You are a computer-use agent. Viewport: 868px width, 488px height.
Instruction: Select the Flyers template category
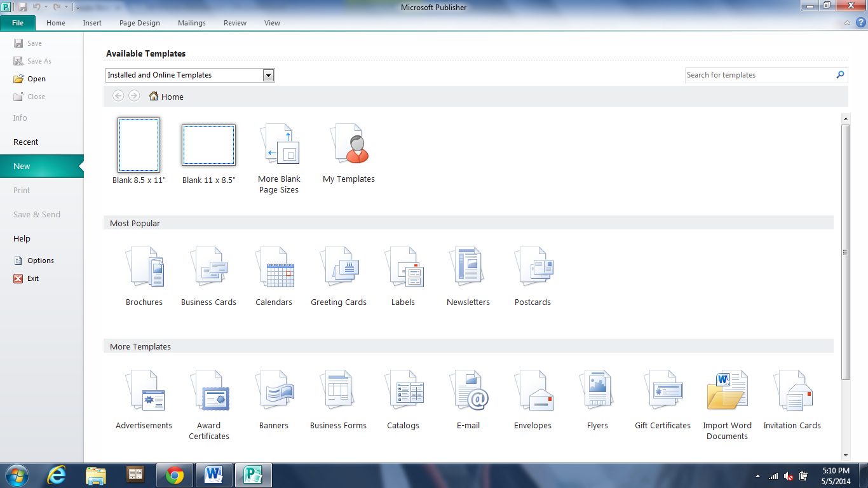click(x=597, y=400)
